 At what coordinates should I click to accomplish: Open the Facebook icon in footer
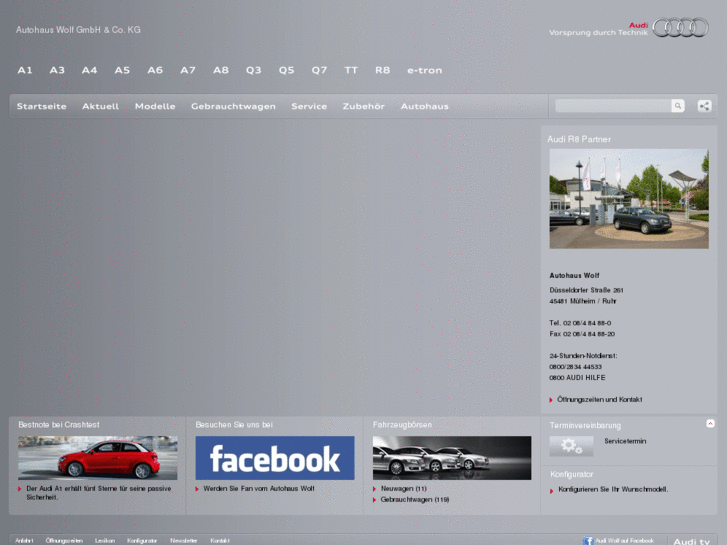[588, 541]
